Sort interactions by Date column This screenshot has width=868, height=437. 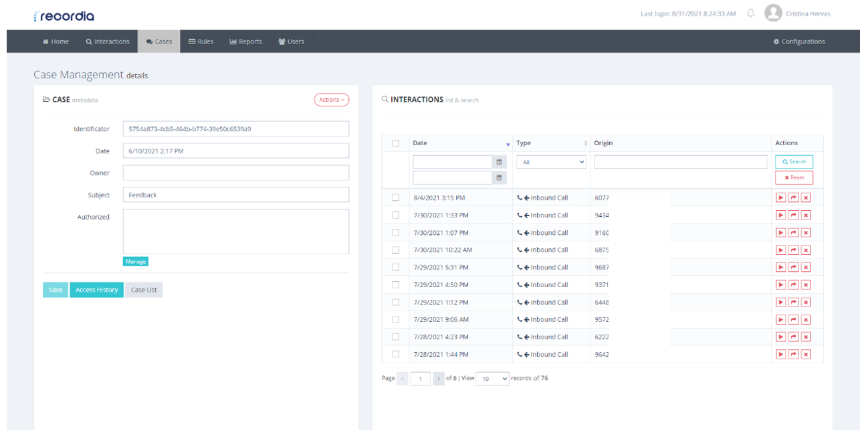461,143
